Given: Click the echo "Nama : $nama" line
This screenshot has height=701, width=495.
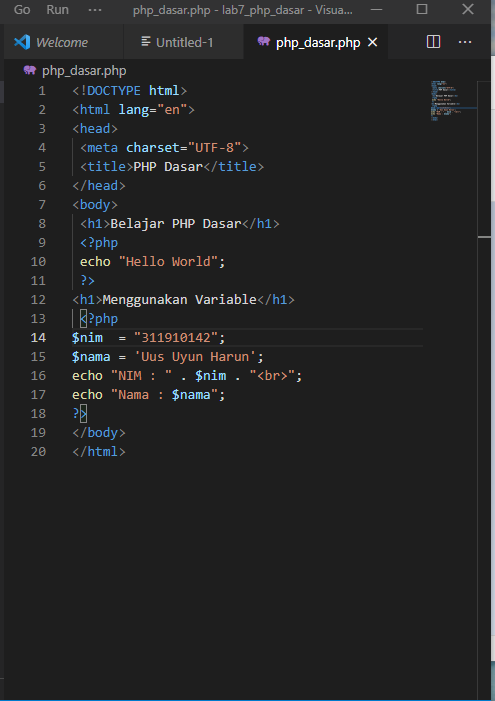Looking at the screenshot, I should click(x=149, y=395).
